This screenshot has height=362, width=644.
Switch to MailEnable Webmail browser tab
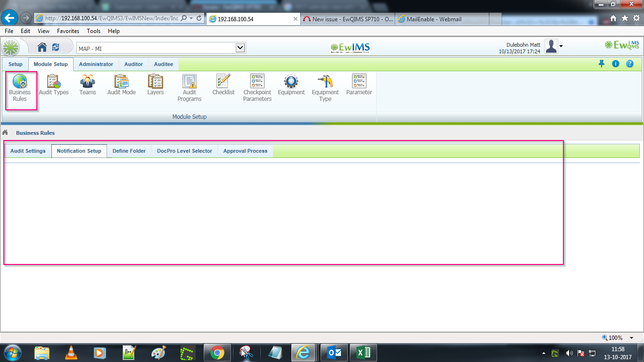point(442,19)
